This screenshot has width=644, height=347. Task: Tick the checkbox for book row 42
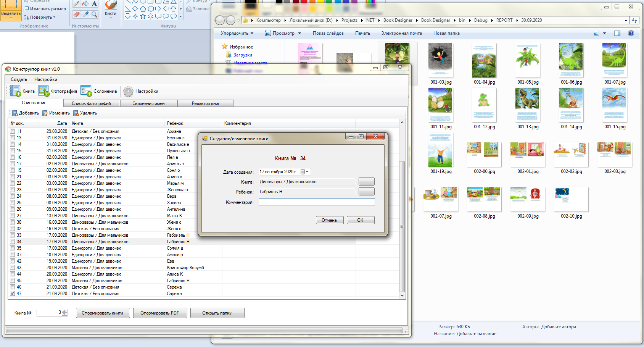[x=13, y=261]
